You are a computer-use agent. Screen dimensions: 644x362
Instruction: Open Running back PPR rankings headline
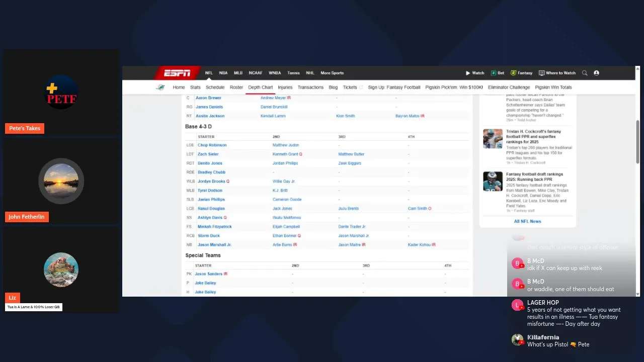pos(533,176)
